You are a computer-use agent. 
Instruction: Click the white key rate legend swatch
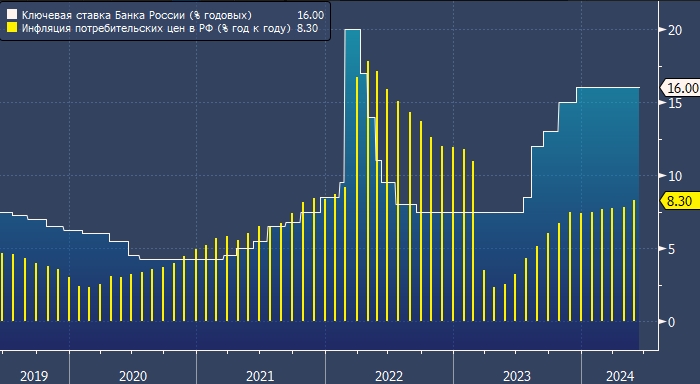coord(12,15)
